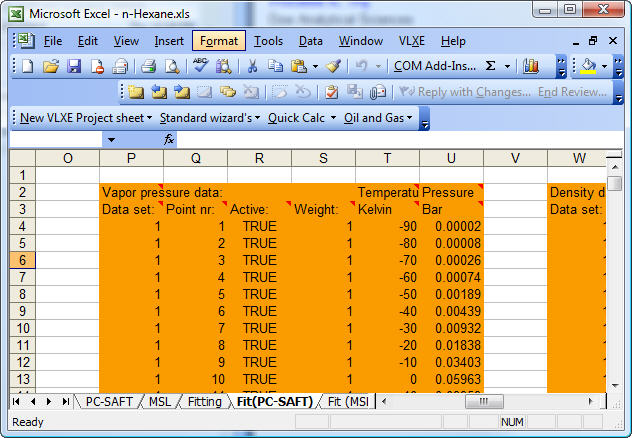Open Print Preview magnifier icon
632x438 pixels.
(x=172, y=66)
